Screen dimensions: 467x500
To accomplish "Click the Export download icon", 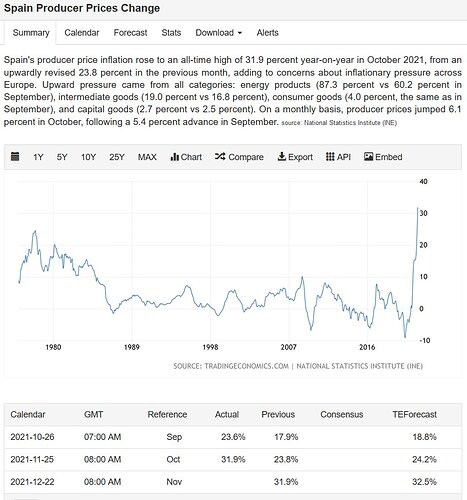I will pyautogui.click(x=282, y=156).
